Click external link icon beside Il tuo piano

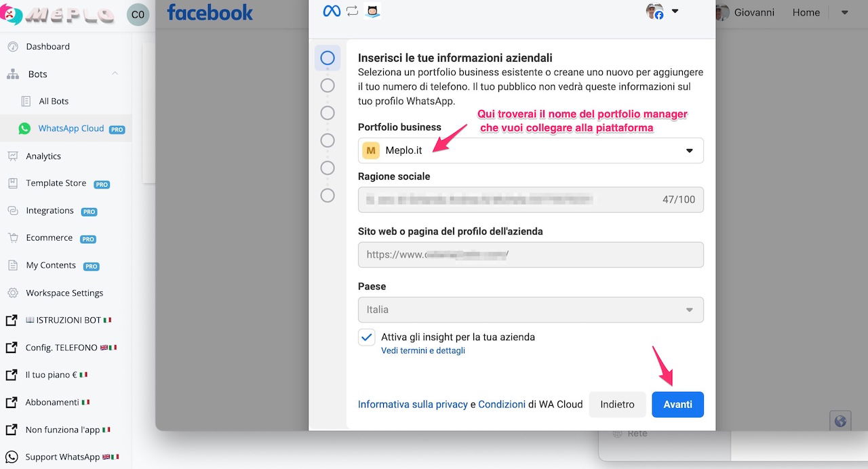[12, 375]
